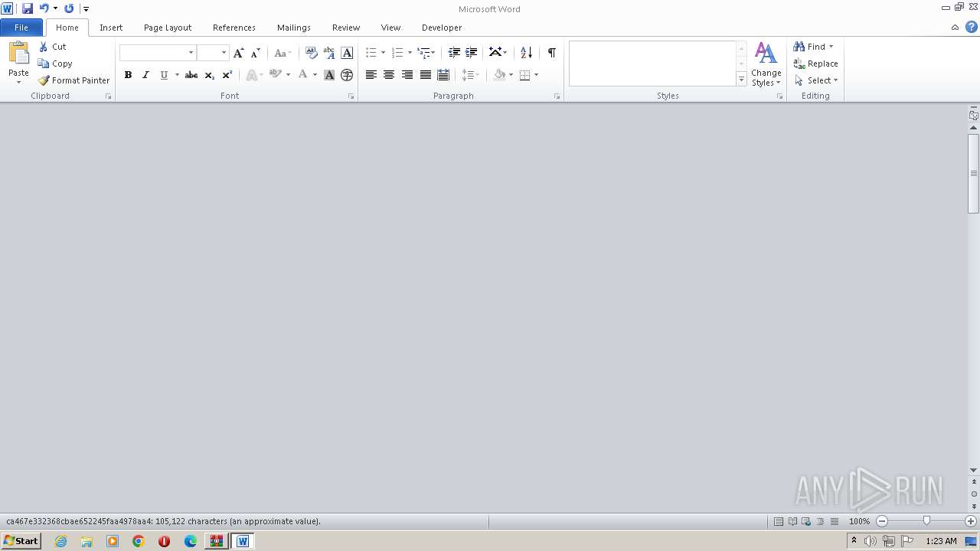Click the Windows Start button
Viewport: 980px width, 551px height.
point(21,541)
